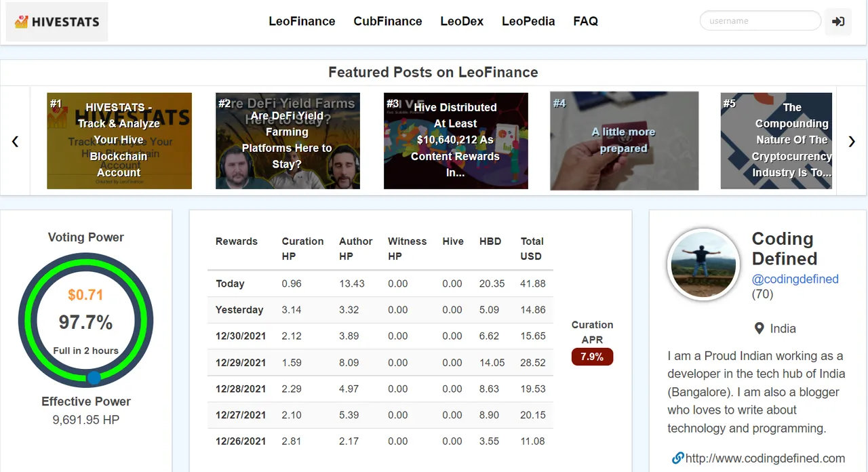Click the HiveStats logo

57,22
